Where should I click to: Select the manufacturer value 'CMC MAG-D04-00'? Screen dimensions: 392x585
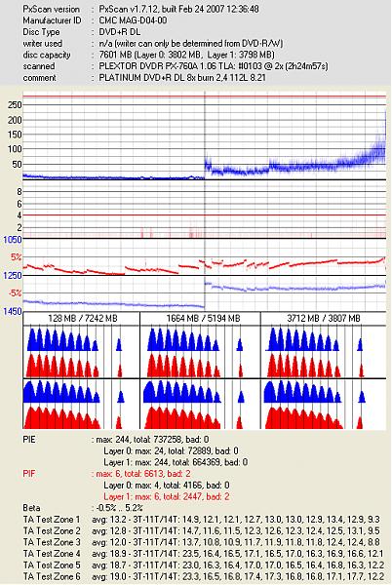(x=133, y=20)
